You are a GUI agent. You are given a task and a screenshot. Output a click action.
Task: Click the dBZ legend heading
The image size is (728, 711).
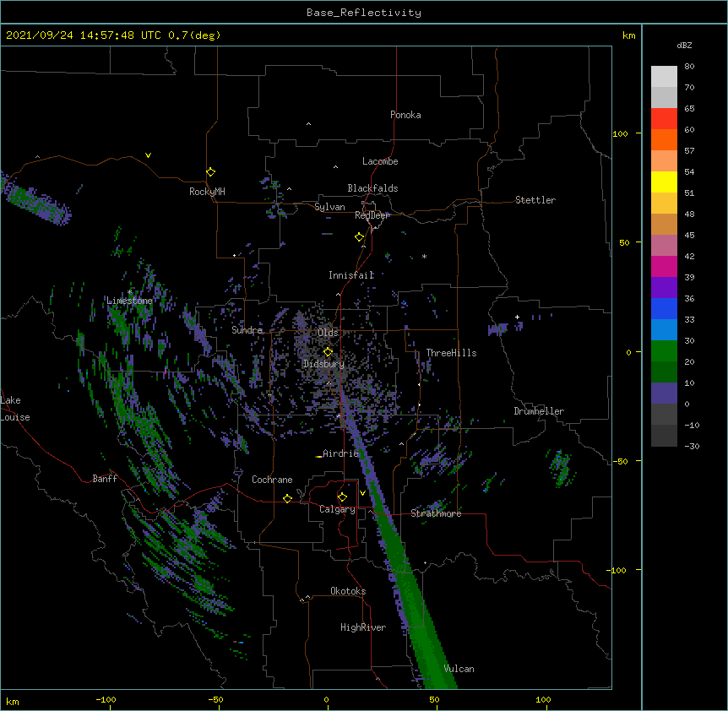pos(684,45)
